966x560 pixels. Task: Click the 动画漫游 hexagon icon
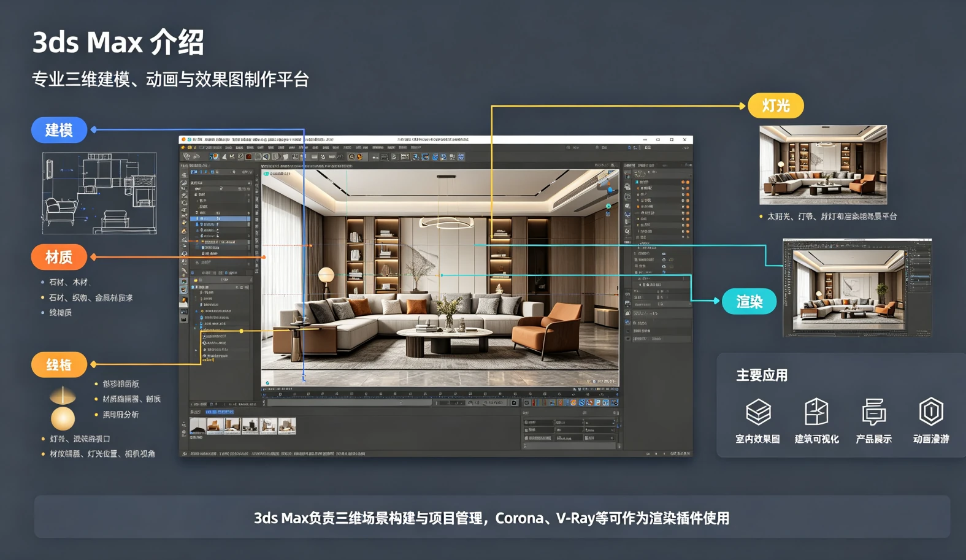931,412
